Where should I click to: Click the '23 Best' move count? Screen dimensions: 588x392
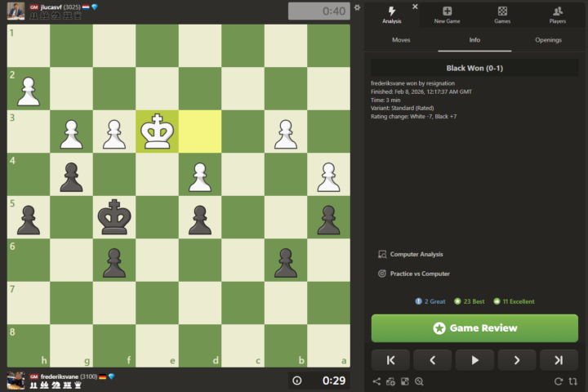point(470,301)
